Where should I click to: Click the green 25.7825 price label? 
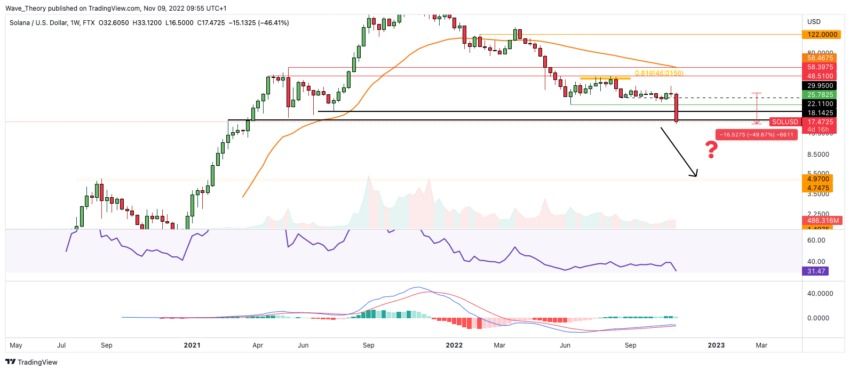[819, 94]
